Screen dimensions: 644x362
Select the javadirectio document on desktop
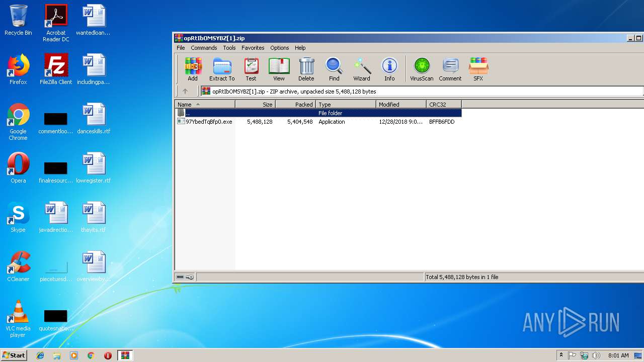pyautogui.click(x=56, y=217)
